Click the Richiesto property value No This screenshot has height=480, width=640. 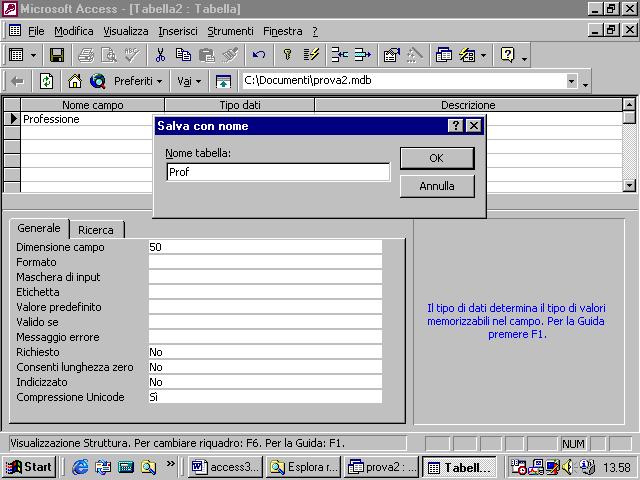click(x=265, y=352)
